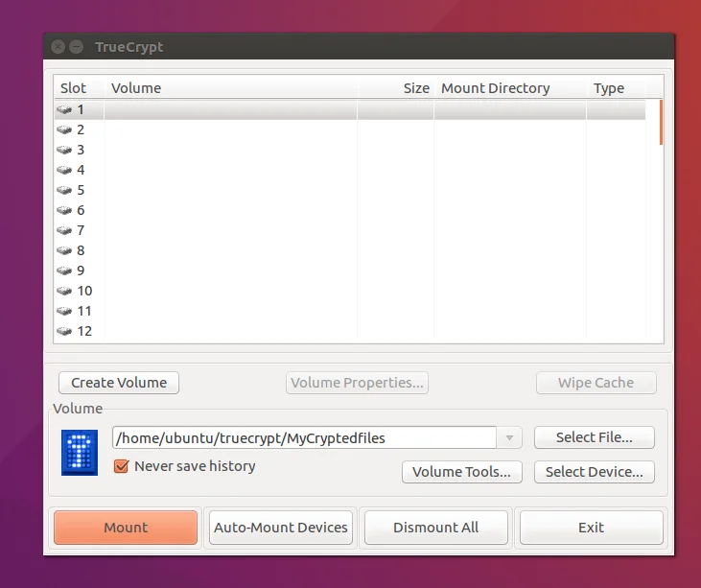Click the drive icon in slot 11
The height and width of the screenshot is (588, 701).
64,311
